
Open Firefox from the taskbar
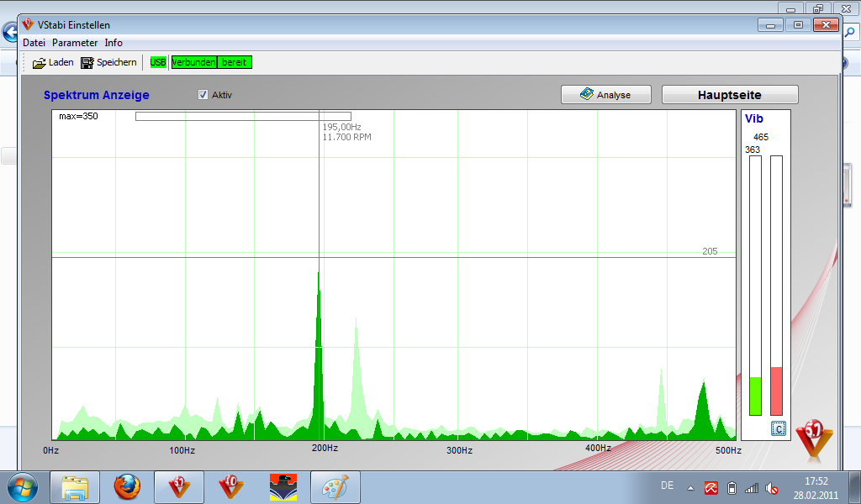click(x=128, y=486)
